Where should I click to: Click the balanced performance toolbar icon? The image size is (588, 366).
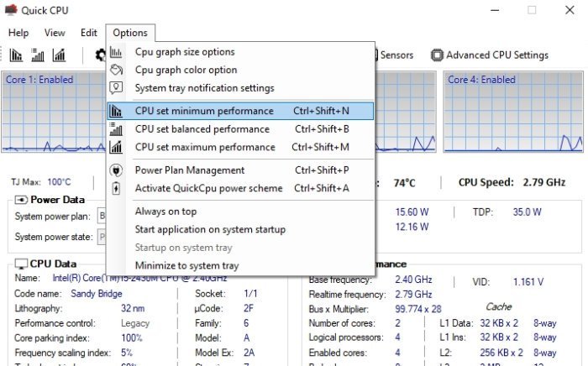click(x=38, y=55)
